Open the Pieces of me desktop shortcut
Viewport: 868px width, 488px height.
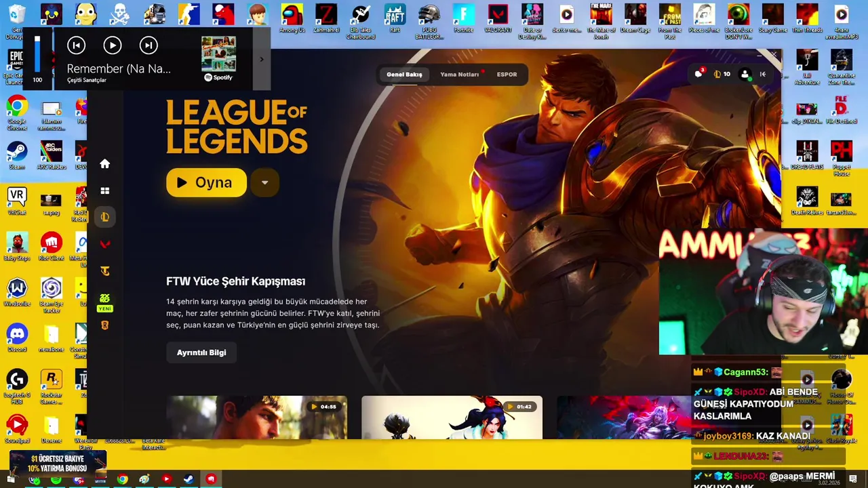coord(704,19)
